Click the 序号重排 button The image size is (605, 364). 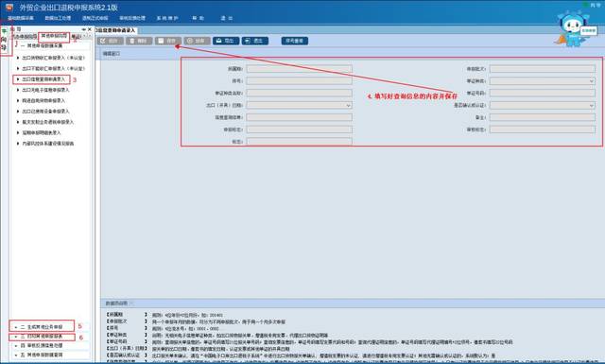pos(295,41)
